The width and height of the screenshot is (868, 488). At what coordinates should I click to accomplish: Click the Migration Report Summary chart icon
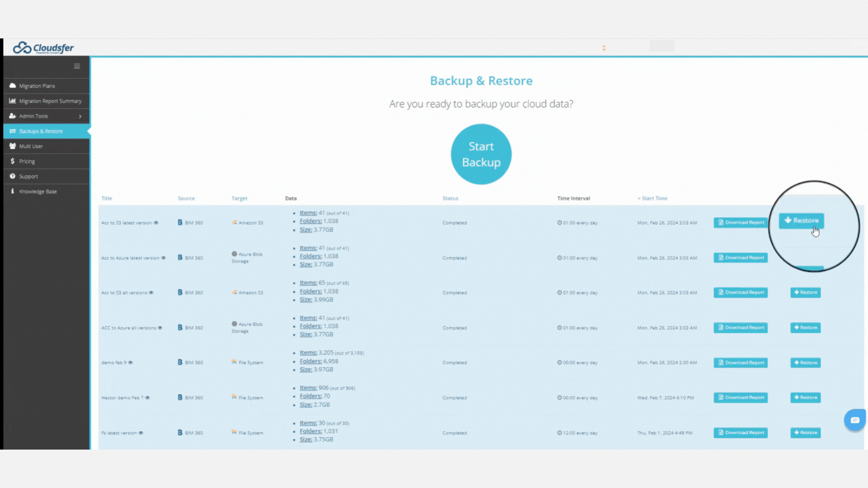(x=13, y=101)
